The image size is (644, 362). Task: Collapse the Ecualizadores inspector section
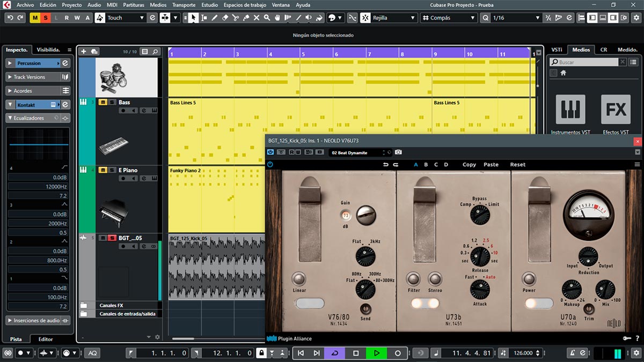tap(38, 118)
